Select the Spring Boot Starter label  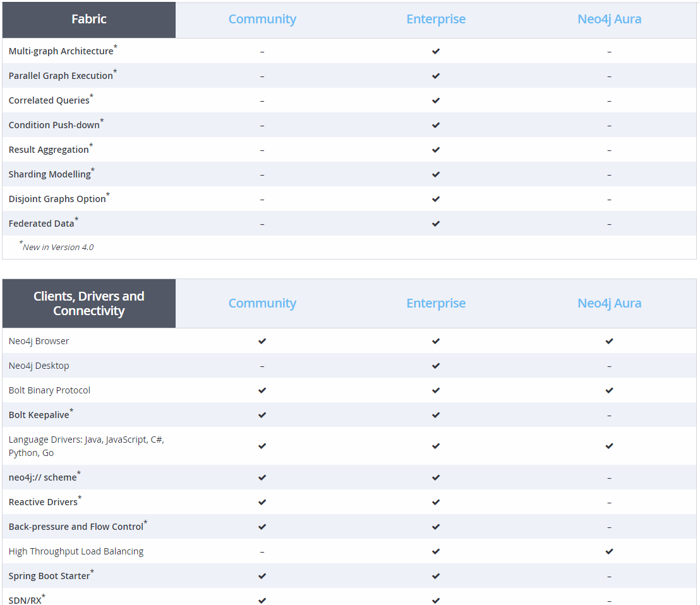[51, 575]
